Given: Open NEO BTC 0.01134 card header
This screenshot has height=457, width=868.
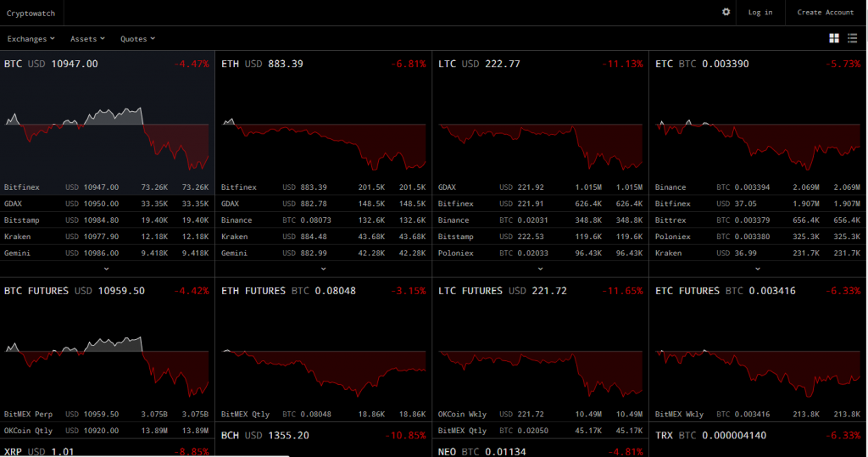Looking at the screenshot, I should (x=541, y=451).
